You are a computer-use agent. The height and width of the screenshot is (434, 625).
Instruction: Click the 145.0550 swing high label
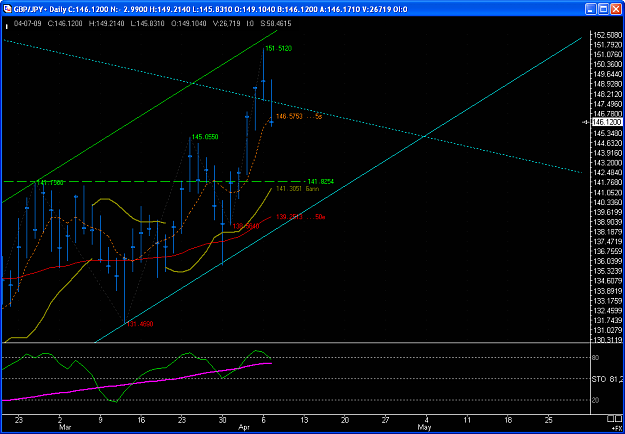coord(205,137)
